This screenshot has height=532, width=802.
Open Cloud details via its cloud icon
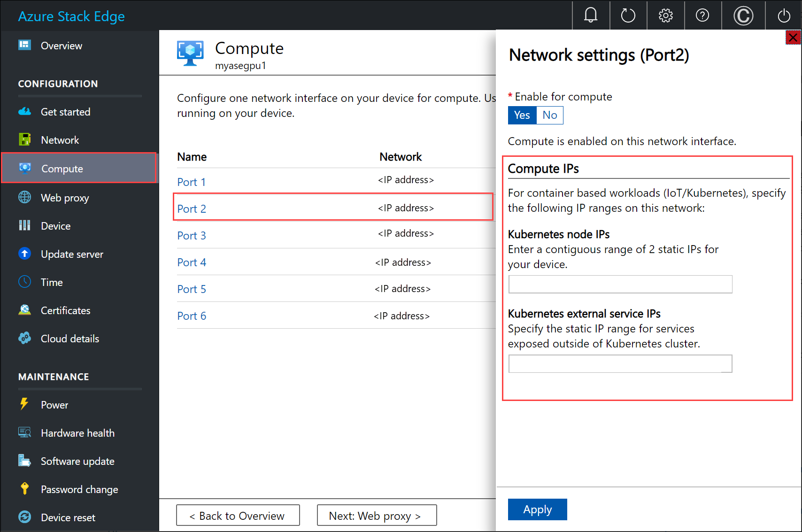(x=24, y=338)
